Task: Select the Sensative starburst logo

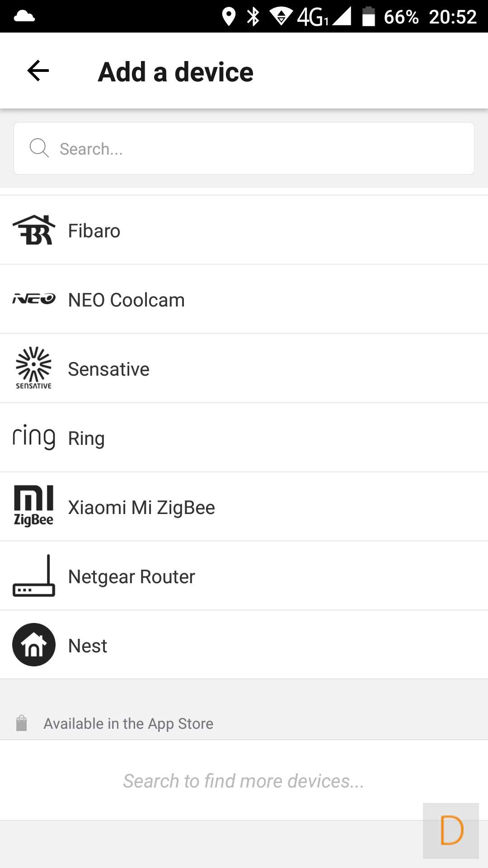Action: (34, 368)
